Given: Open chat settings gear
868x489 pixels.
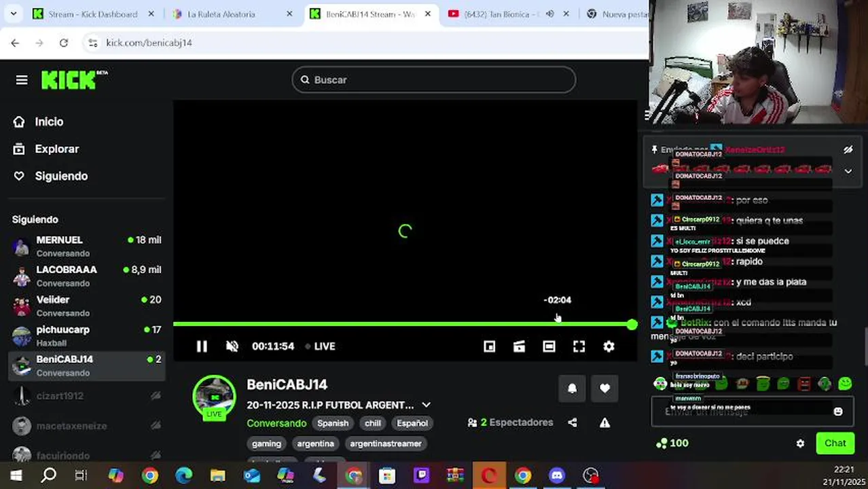Looking at the screenshot, I should [800, 443].
